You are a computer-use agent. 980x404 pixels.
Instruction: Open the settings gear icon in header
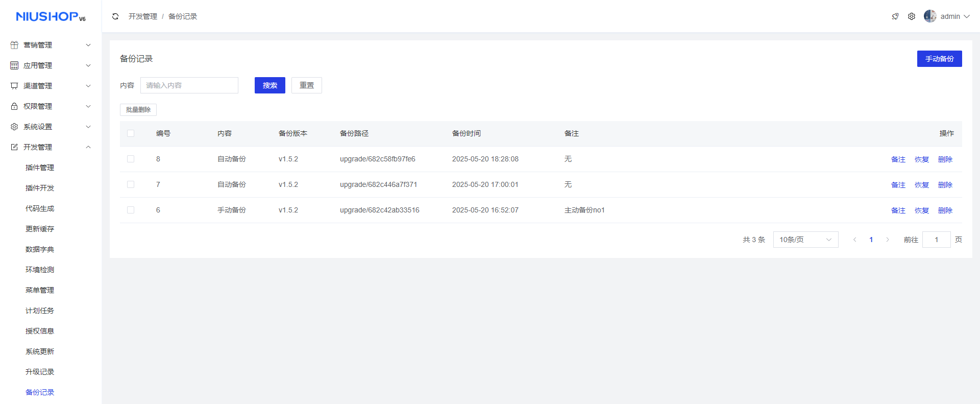pyautogui.click(x=912, y=16)
